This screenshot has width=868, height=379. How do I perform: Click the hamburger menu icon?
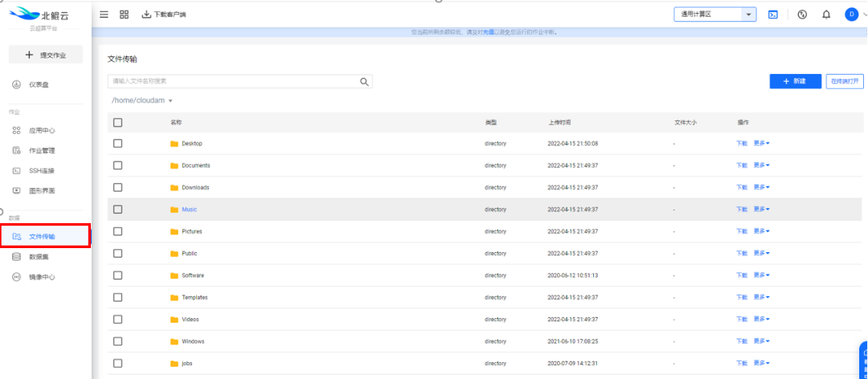[x=104, y=14]
